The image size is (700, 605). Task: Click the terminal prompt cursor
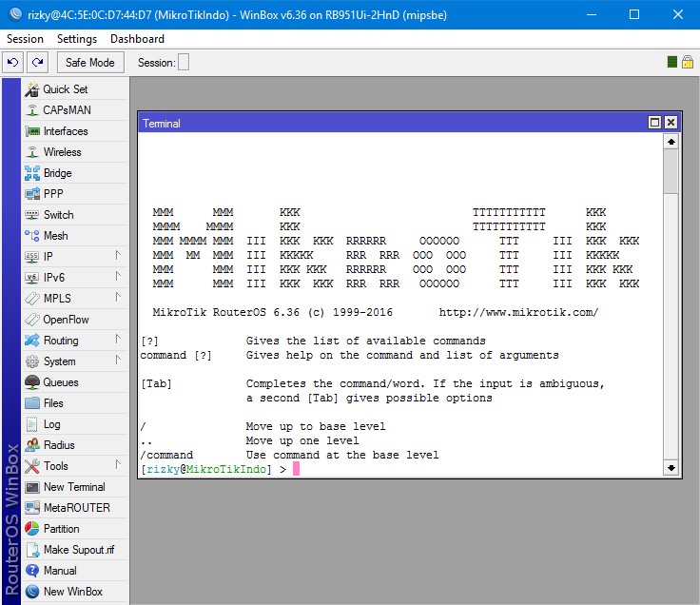[296, 469]
